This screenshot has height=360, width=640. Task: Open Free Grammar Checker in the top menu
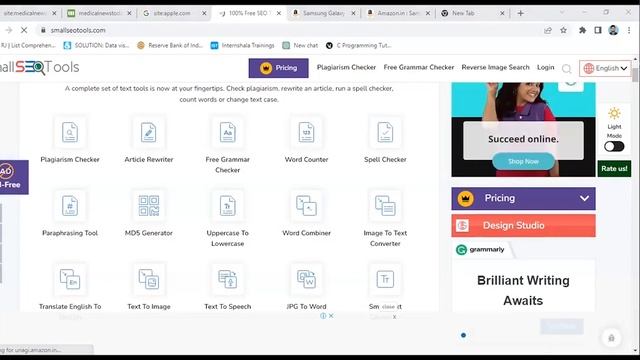(419, 67)
